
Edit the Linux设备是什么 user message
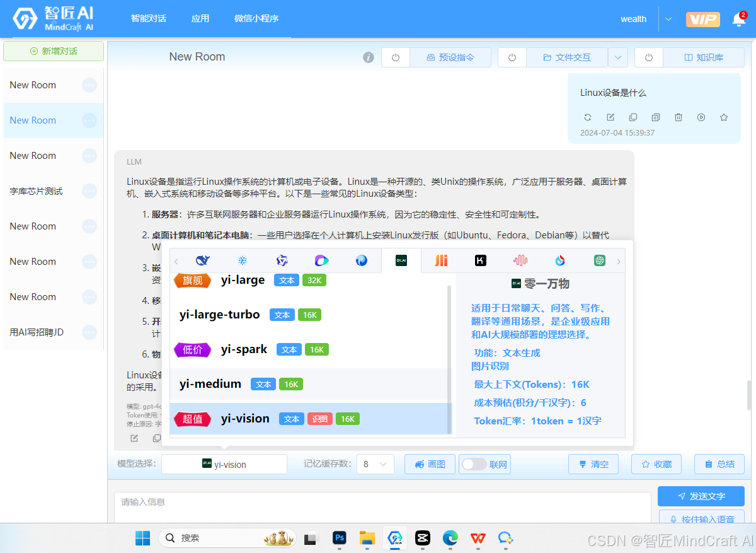pyautogui.click(x=610, y=117)
